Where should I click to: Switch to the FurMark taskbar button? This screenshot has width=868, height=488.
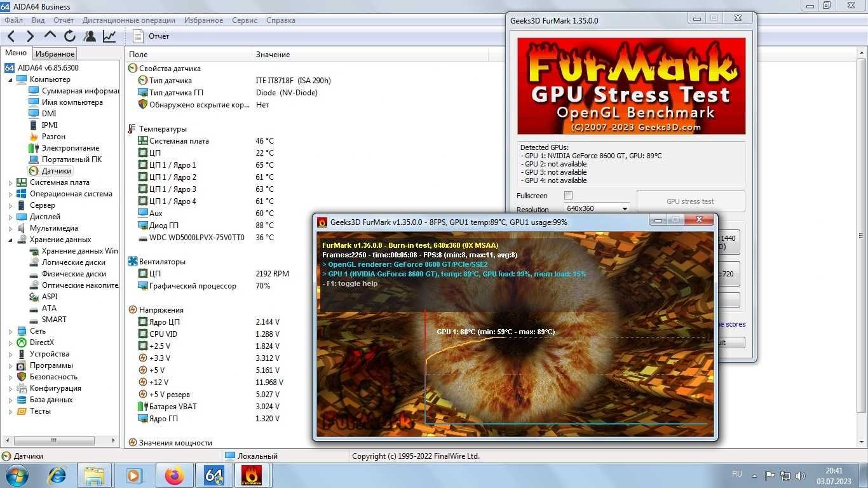(252, 475)
